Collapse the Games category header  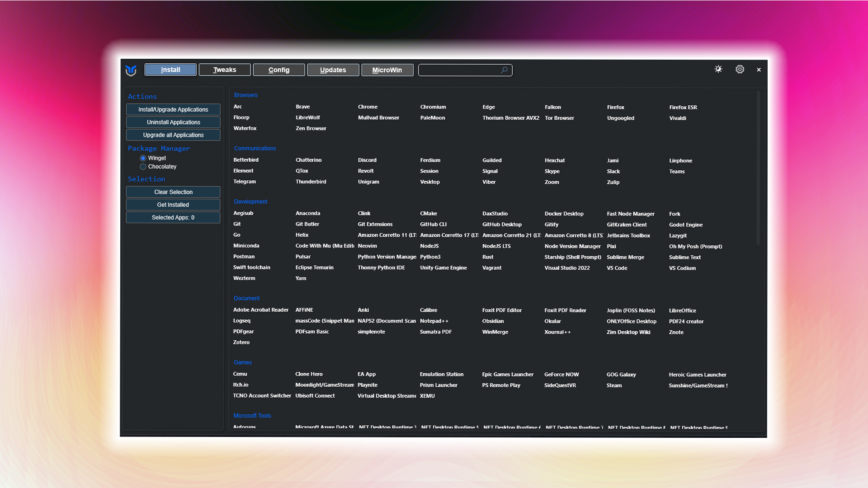pos(243,362)
